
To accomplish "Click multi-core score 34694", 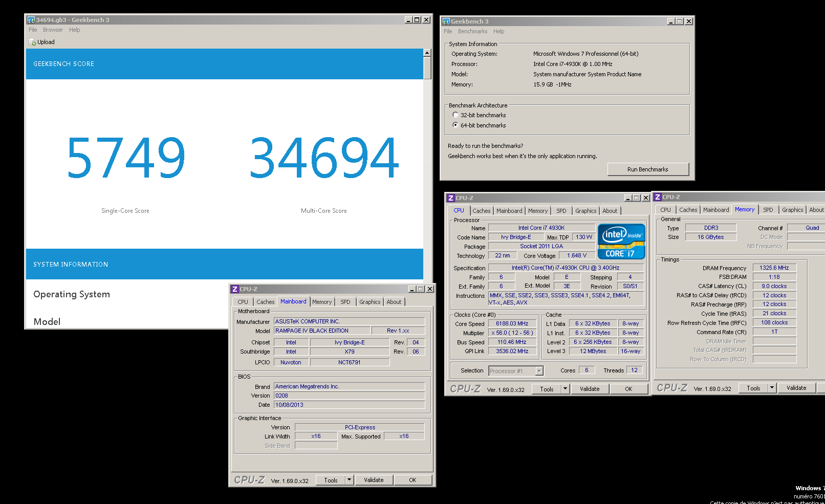I will [324, 158].
